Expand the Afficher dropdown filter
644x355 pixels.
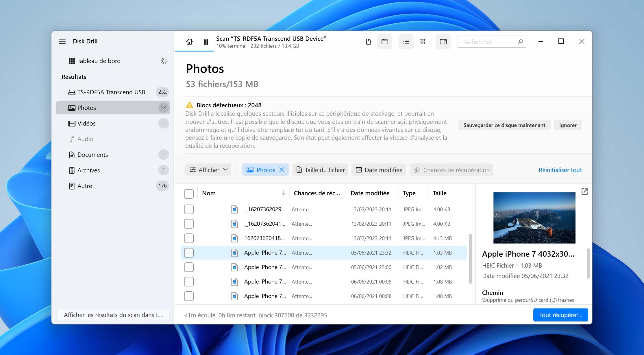208,170
